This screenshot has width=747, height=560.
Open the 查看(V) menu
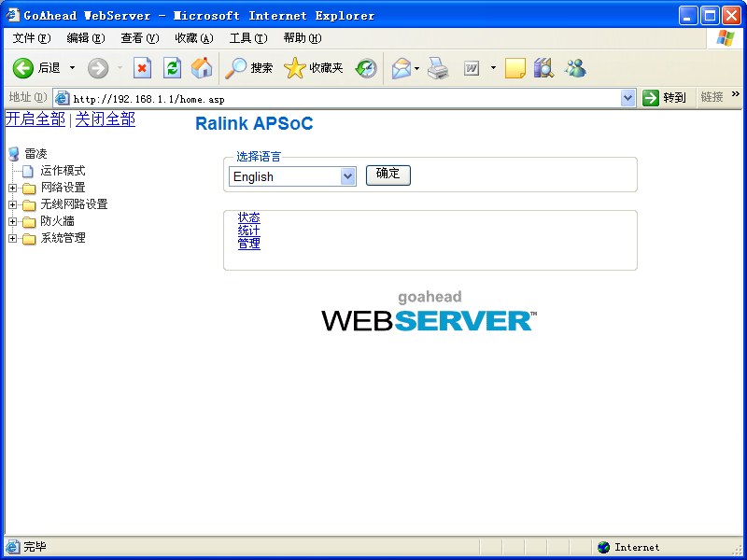click(x=139, y=38)
